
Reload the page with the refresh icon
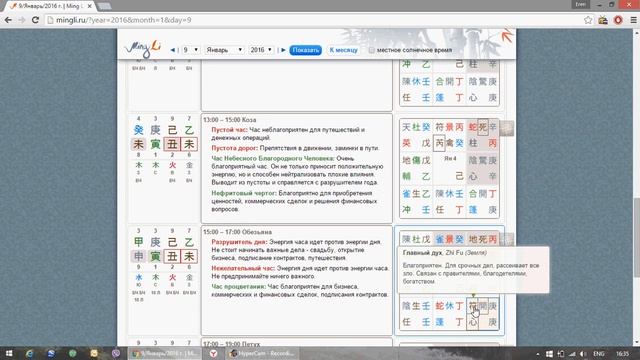point(35,20)
